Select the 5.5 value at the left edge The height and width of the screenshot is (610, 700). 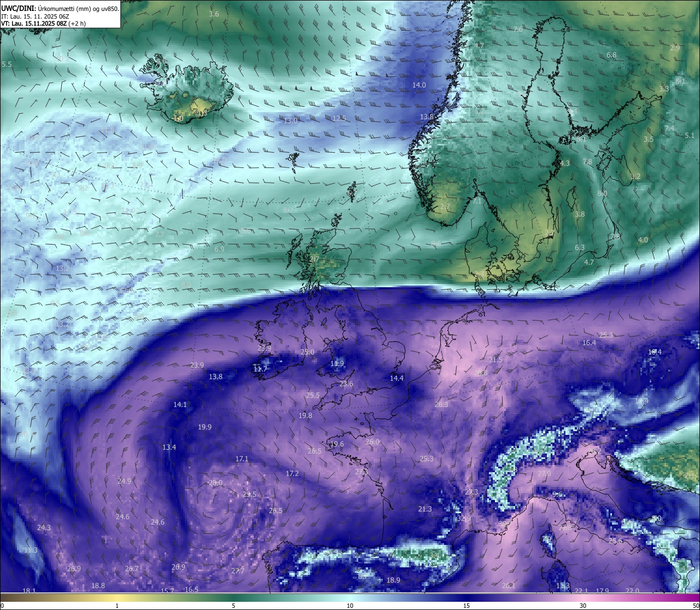point(7,64)
